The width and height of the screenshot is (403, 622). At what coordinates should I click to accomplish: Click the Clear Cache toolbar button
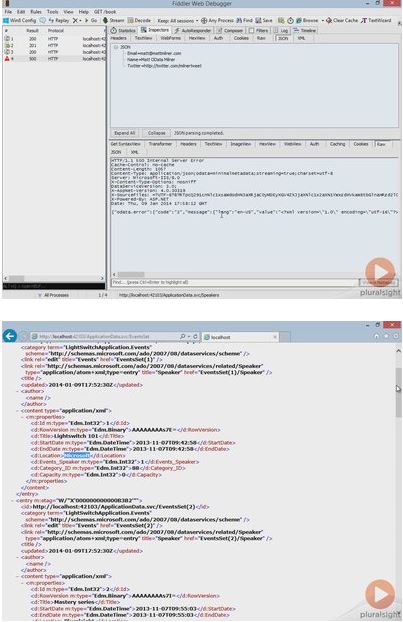point(342,20)
